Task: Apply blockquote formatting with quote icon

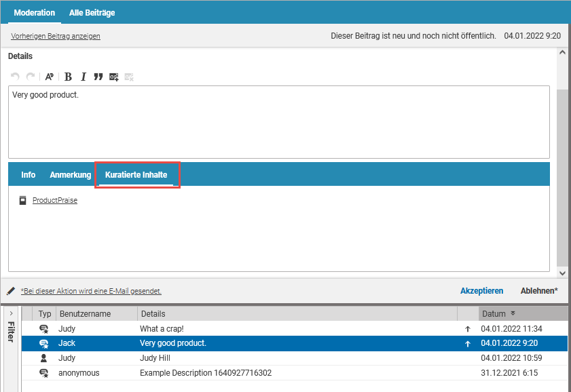Action: (98, 77)
